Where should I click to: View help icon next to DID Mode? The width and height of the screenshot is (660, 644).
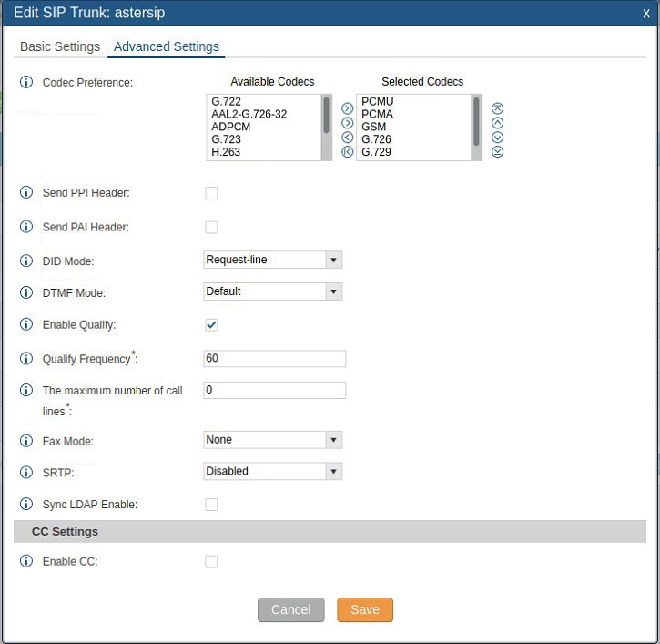[26, 261]
